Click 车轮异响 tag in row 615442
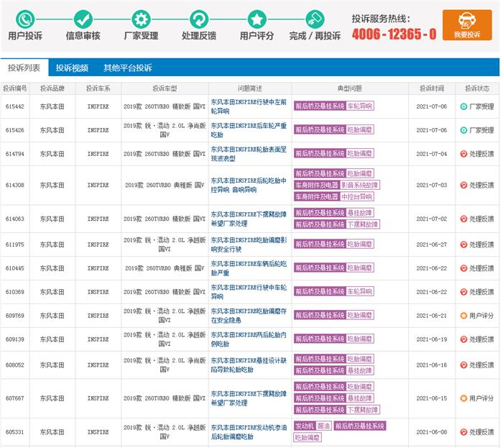 (x=360, y=106)
